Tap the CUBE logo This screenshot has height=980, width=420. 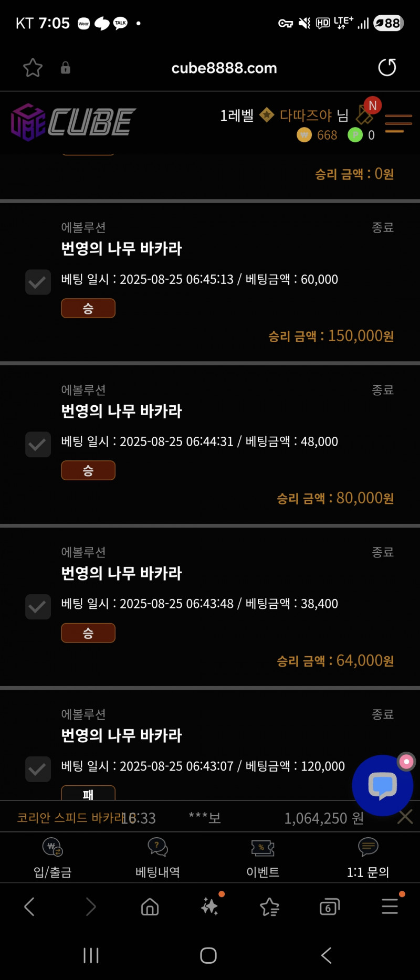(x=73, y=122)
